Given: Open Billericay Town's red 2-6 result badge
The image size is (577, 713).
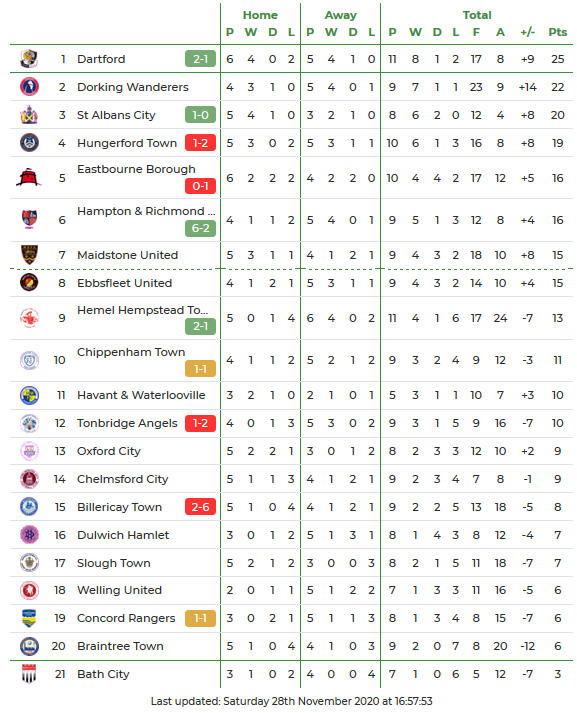Looking at the screenshot, I should click(x=200, y=507).
